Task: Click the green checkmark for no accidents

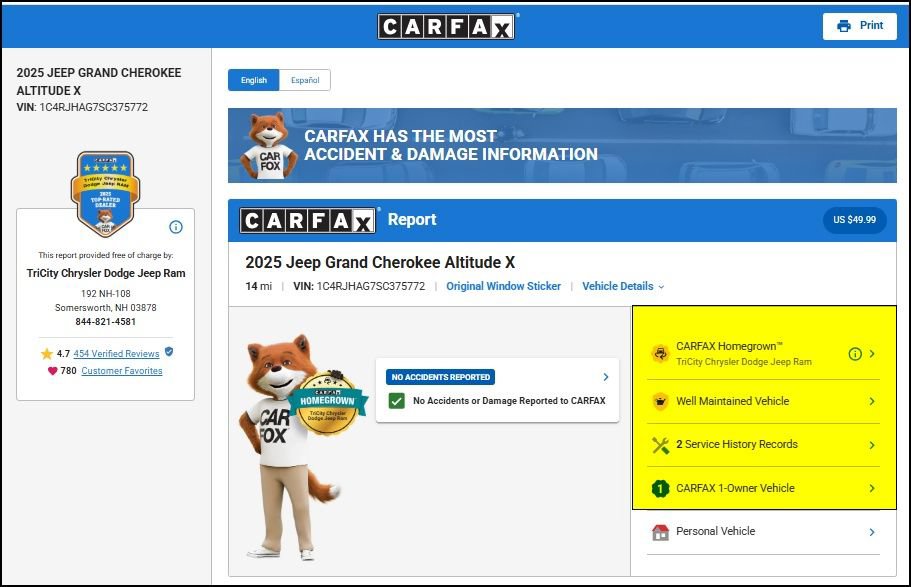Action: click(397, 400)
